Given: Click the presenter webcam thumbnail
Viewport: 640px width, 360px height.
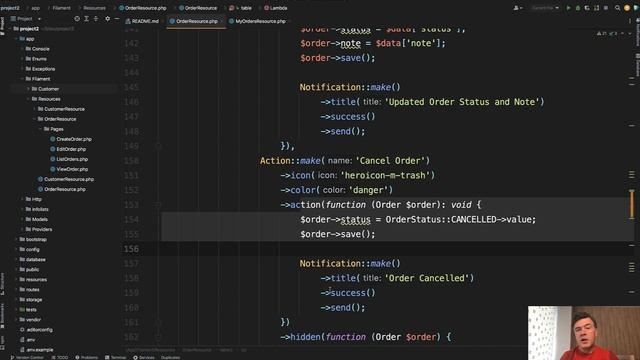Looking at the screenshot, I should (584, 333).
